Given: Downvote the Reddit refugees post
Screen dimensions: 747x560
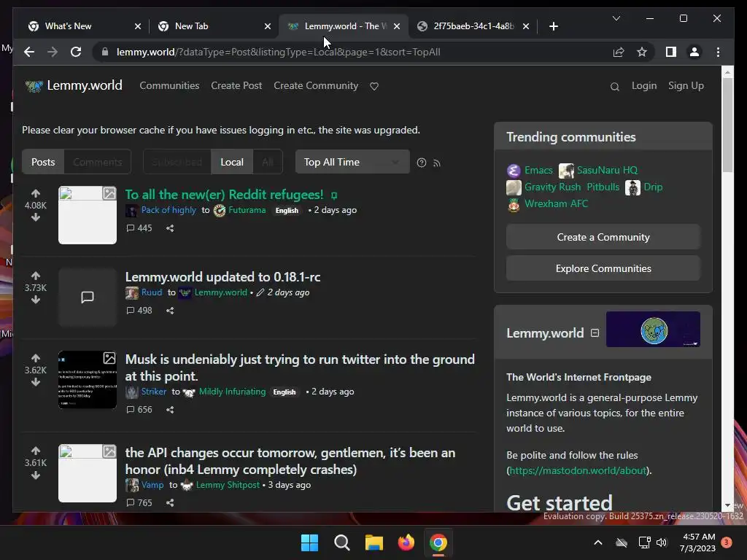Looking at the screenshot, I should click(36, 217).
